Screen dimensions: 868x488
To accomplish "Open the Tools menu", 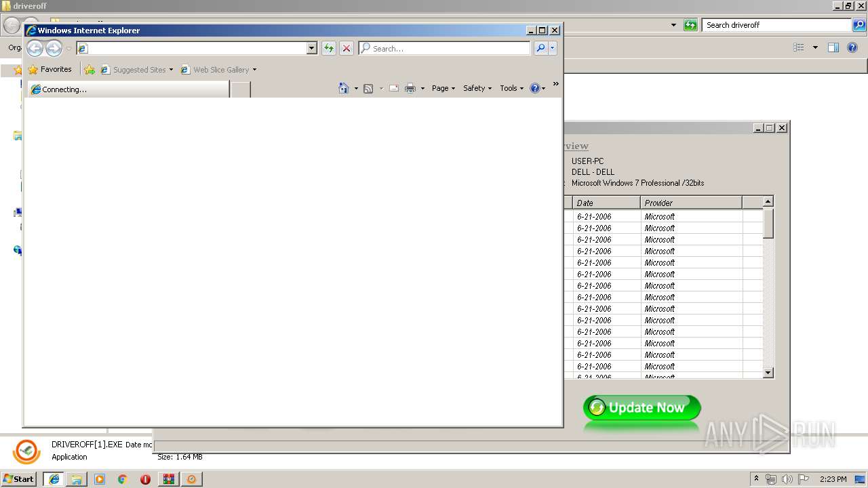I will [x=512, y=88].
